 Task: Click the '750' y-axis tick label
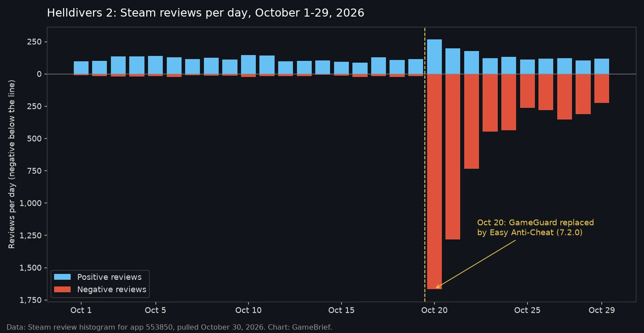point(35,171)
